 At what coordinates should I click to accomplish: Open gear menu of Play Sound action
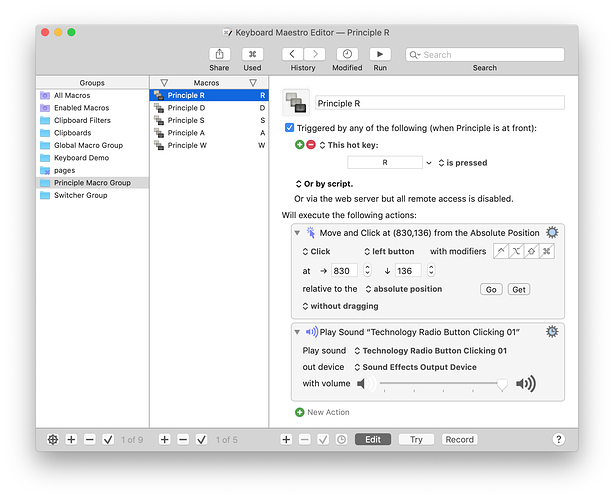pyautogui.click(x=552, y=332)
